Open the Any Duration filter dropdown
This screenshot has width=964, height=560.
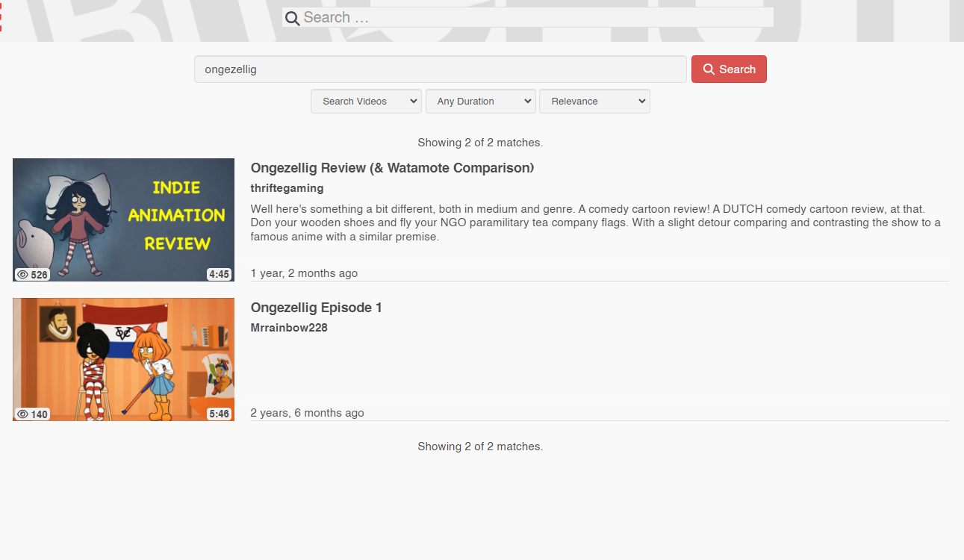click(x=480, y=102)
